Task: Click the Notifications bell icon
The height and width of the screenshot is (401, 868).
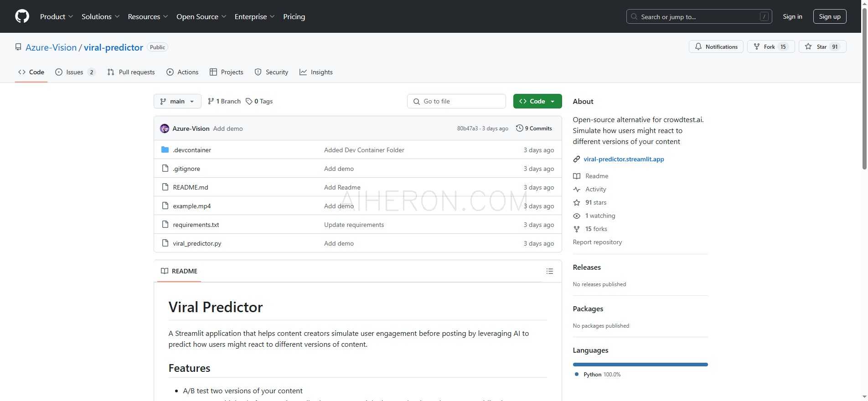Action: pos(698,46)
